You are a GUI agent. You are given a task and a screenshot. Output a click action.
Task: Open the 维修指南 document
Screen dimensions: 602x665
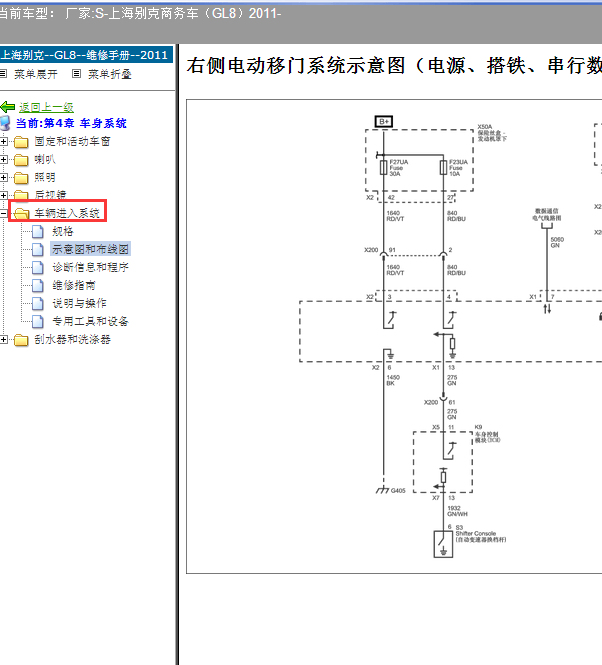[74, 285]
